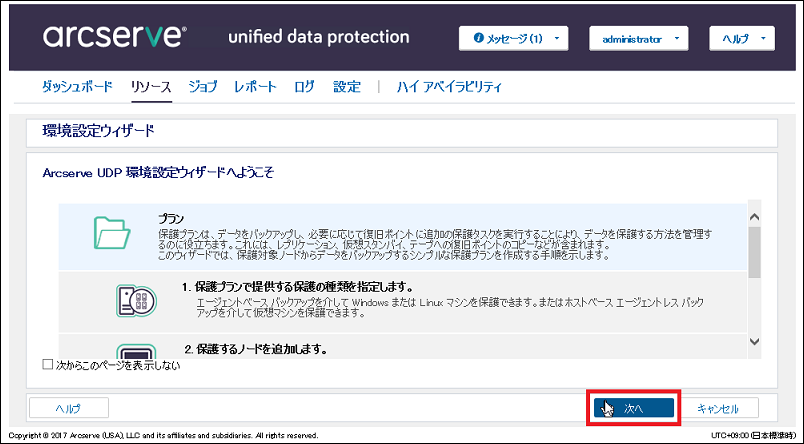This screenshot has height=444, width=804.
Task: Click the 環境設定ウィザード title text
Action: point(98,131)
